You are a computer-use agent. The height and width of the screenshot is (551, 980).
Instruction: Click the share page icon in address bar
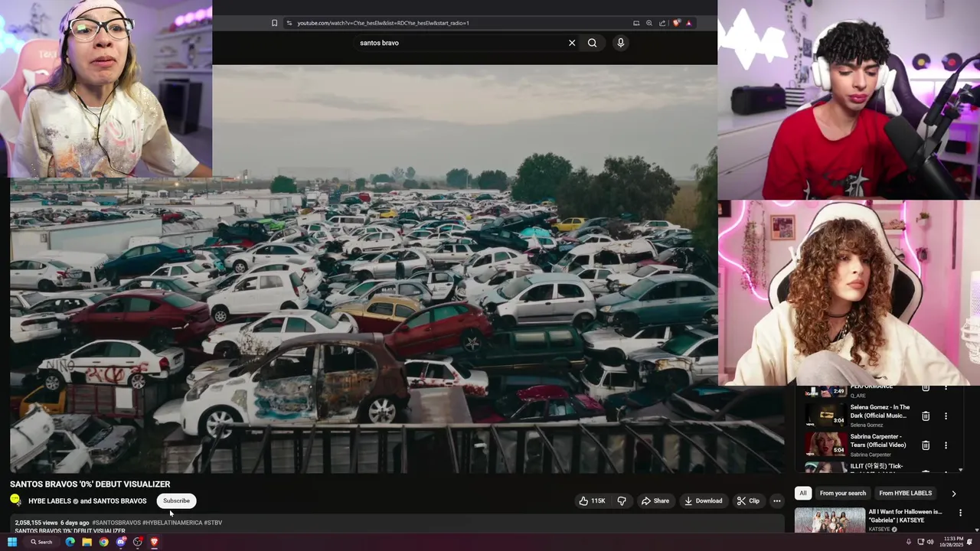point(662,23)
